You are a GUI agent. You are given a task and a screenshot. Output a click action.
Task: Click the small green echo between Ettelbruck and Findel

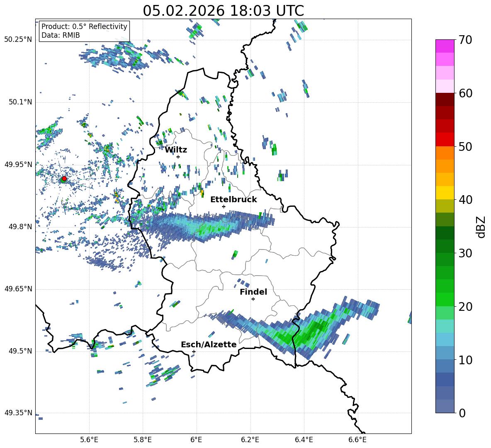(235, 254)
